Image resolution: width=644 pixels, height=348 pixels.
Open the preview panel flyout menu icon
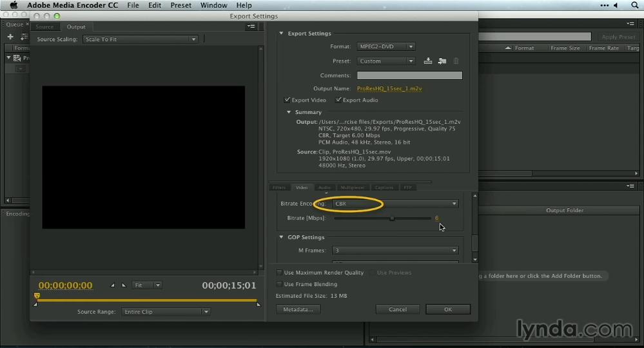coord(251,26)
